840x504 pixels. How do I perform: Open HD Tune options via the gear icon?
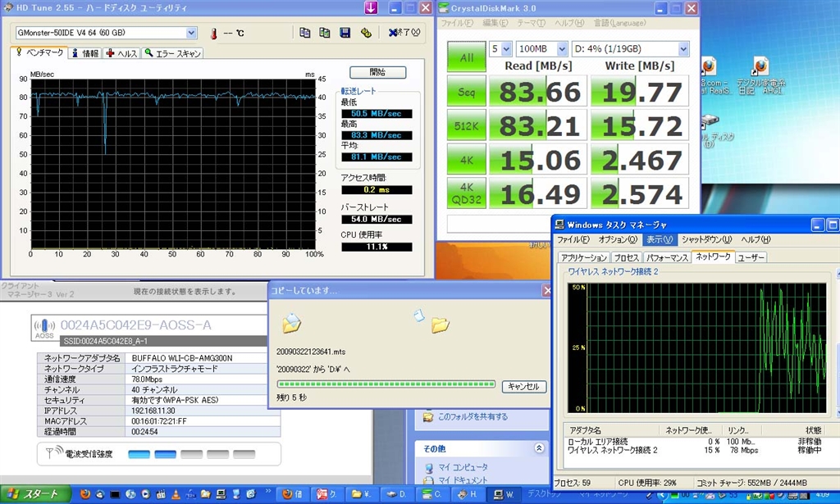(x=366, y=33)
